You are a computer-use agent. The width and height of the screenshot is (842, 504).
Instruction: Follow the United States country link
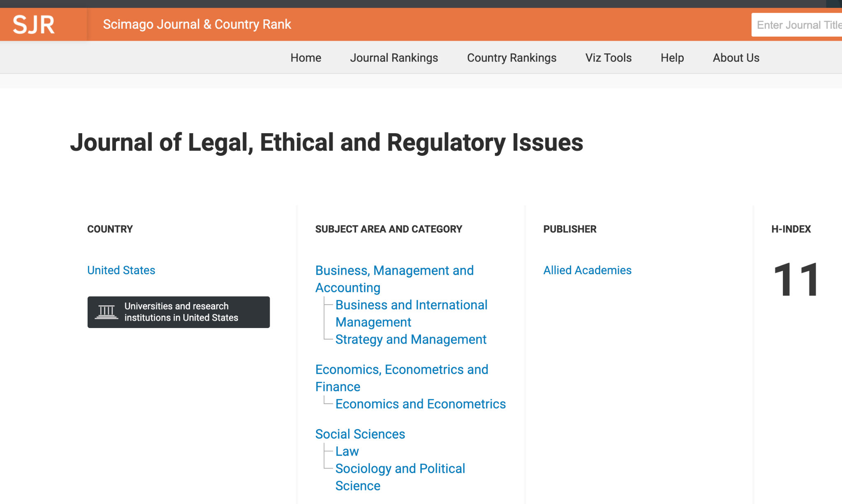tap(121, 270)
